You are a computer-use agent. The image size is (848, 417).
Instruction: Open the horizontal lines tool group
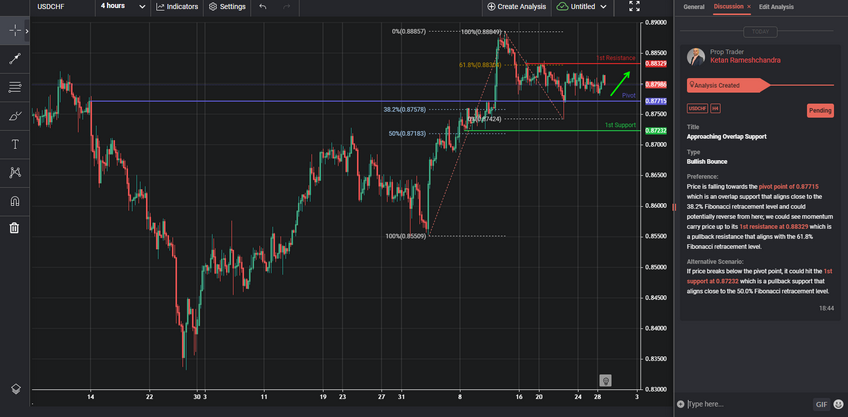click(x=15, y=87)
